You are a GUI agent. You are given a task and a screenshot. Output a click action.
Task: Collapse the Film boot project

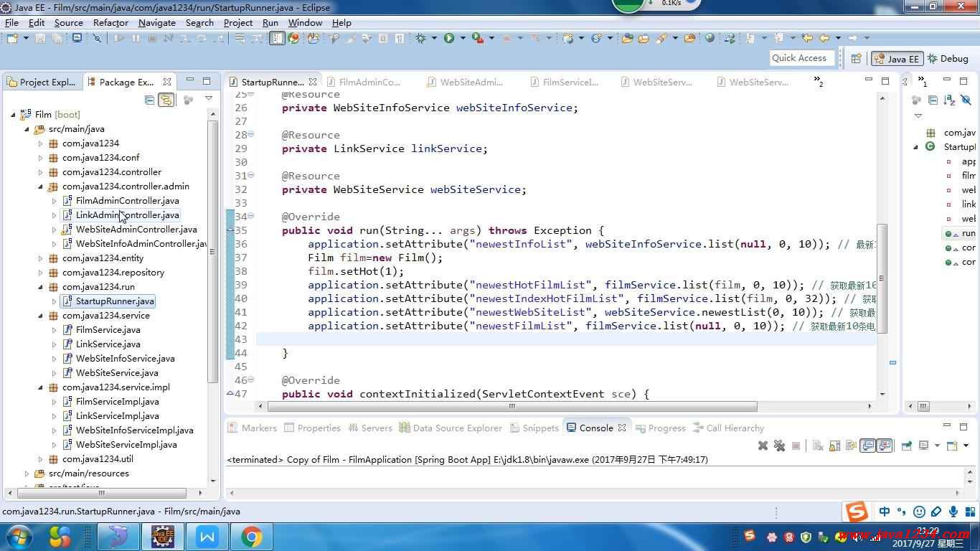coord(13,115)
